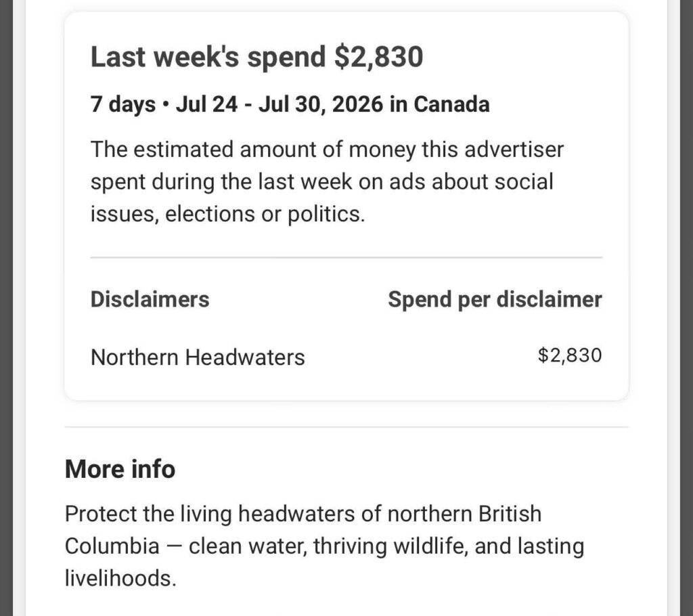Click the dark right edge outside the panel
This screenshot has width=693, height=616.
[686, 308]
